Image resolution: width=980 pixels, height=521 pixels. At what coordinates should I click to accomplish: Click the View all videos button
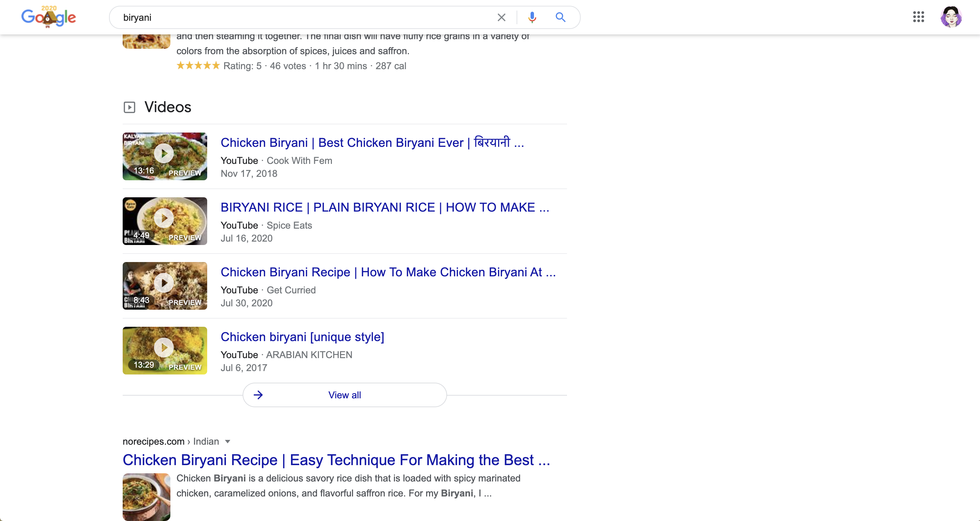[x=344, y=395]
